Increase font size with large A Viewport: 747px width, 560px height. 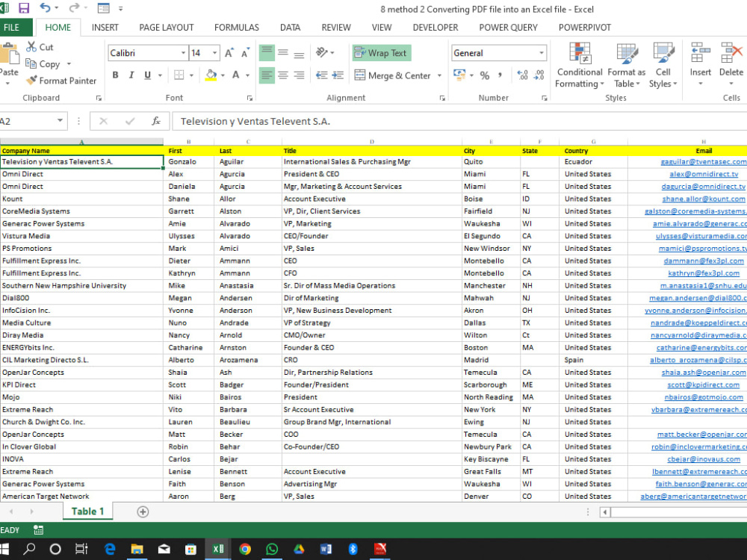coord(229,53)
